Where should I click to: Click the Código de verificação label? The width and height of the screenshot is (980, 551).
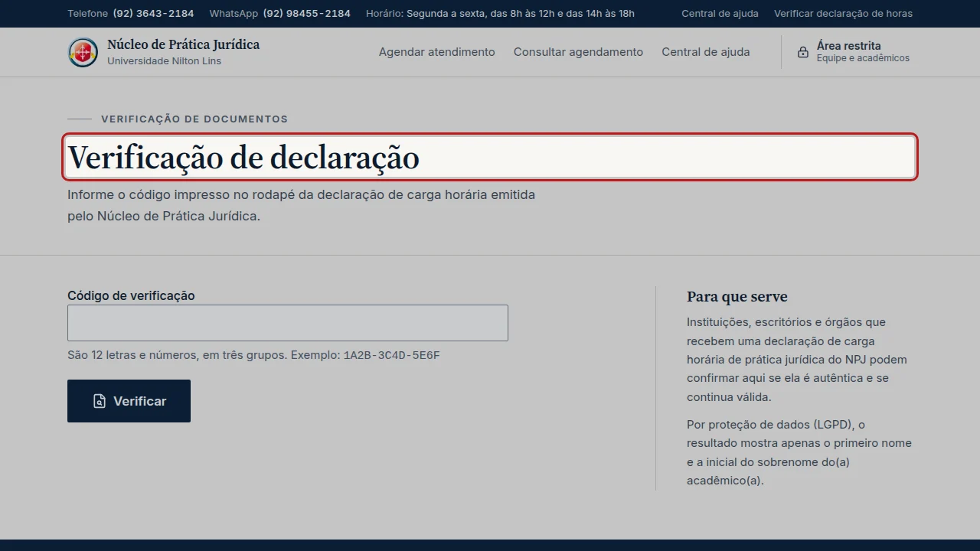[131, 295]
